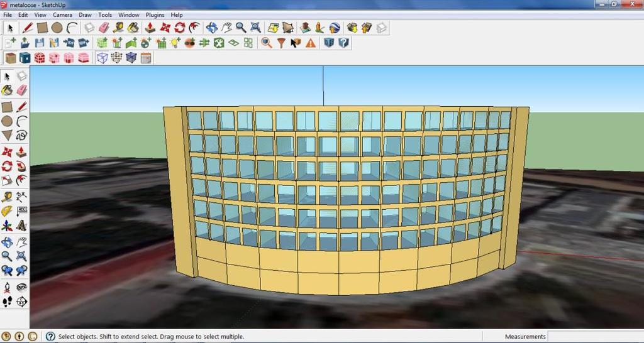Select the Polygon tool

[7, 135]
